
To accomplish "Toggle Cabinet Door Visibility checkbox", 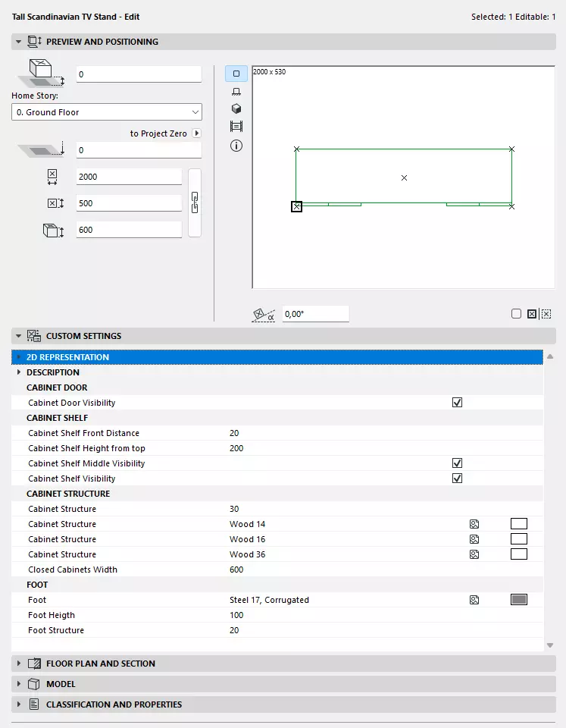I will coord(457,403).
